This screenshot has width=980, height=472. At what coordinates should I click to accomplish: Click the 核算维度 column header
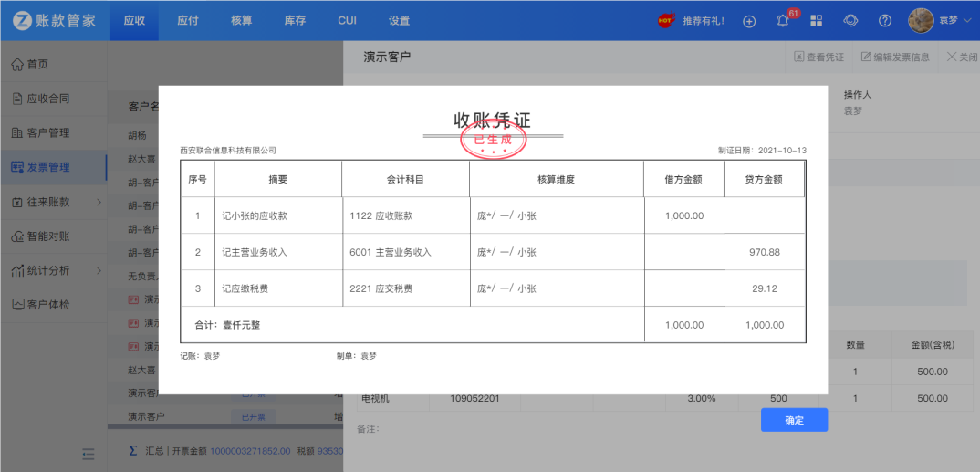pyautogui.click(x=557, y=180)
